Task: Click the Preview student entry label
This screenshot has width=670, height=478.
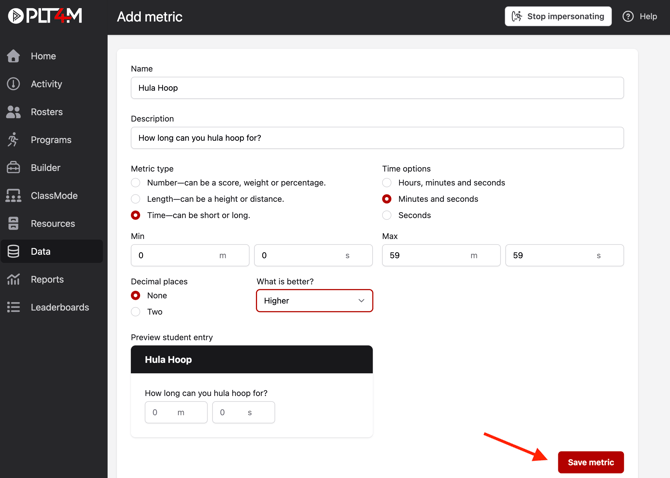Action: pos(172,337)
